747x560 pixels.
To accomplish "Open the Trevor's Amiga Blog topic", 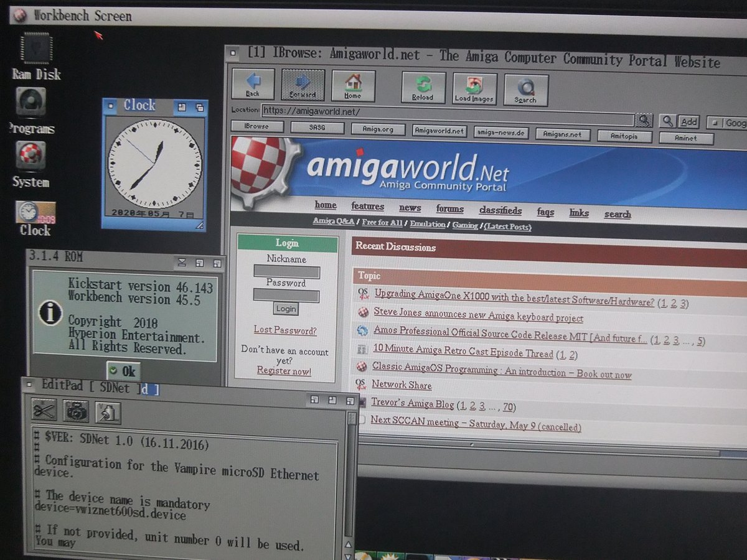I will [413, 403].
